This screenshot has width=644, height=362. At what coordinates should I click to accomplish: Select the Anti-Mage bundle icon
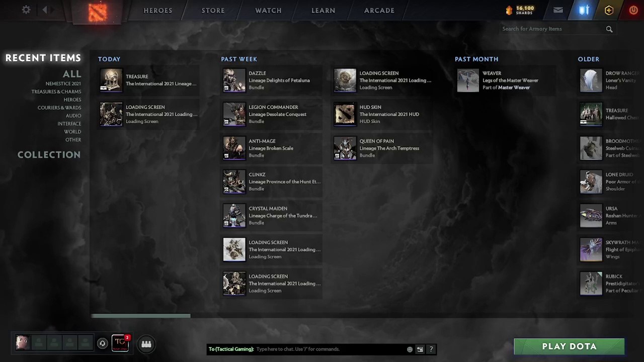point(234,148)
